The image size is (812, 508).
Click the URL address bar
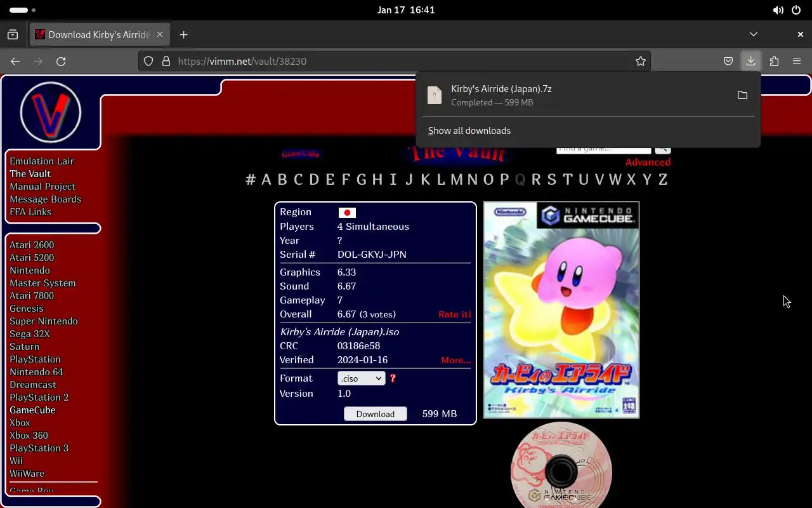pos(395,61)
